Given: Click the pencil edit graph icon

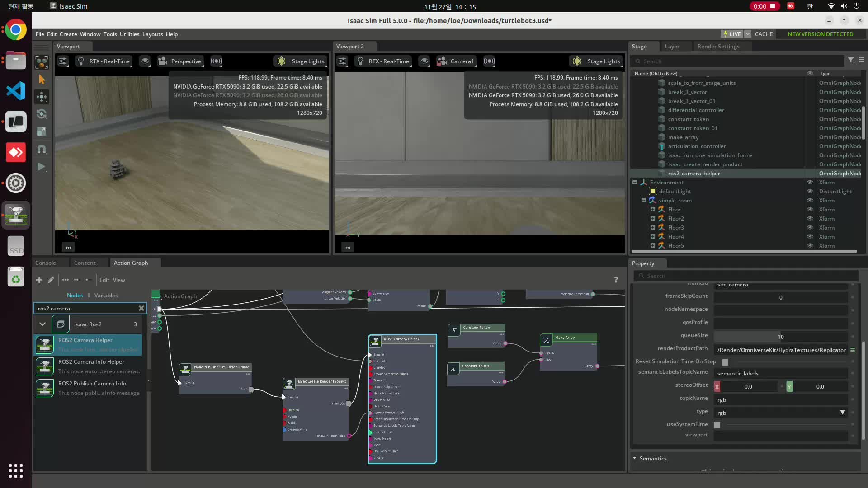Looking at the screenshot, I should point(51,280).
